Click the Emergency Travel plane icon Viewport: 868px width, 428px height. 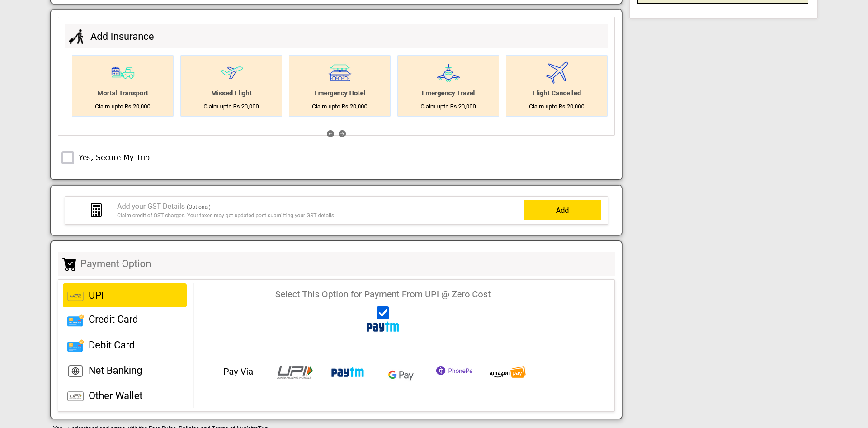click(448, 72)
